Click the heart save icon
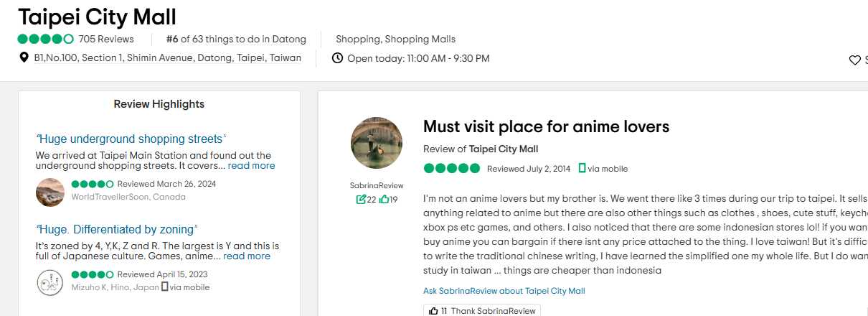Image resolution: width=868 pixels, height=316 pixels. [854, 60]
